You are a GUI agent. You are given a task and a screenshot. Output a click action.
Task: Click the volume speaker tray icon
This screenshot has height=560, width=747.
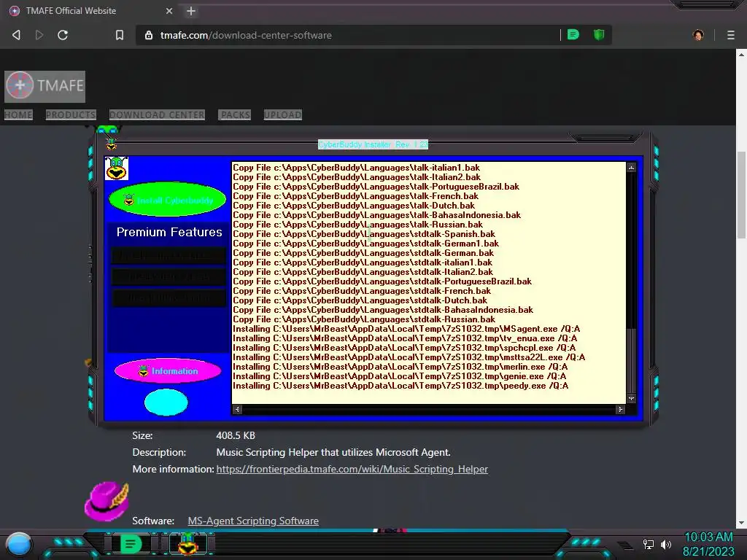(665, 544)
